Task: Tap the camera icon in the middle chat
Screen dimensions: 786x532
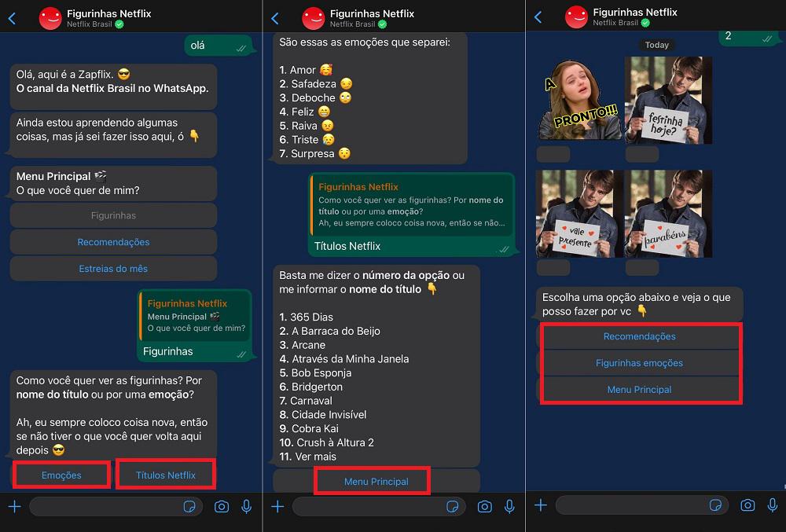Action: pyautogui.click(x=484, y=506)
